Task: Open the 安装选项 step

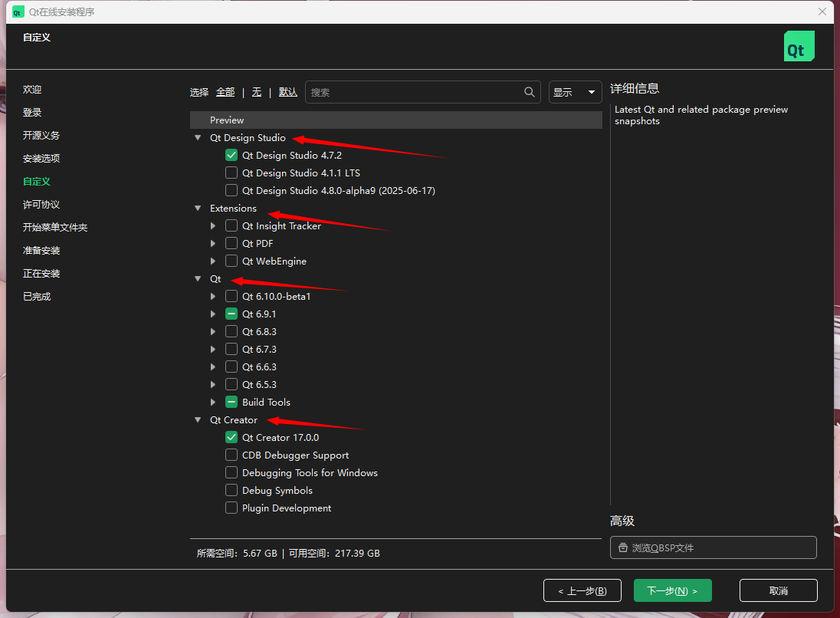Action: point(41,159)
